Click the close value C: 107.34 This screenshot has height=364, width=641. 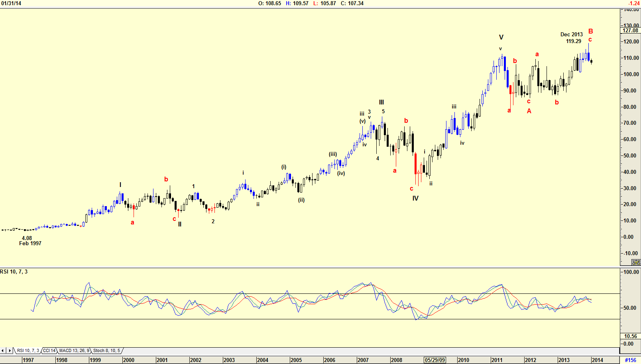[x=352, y=3]
